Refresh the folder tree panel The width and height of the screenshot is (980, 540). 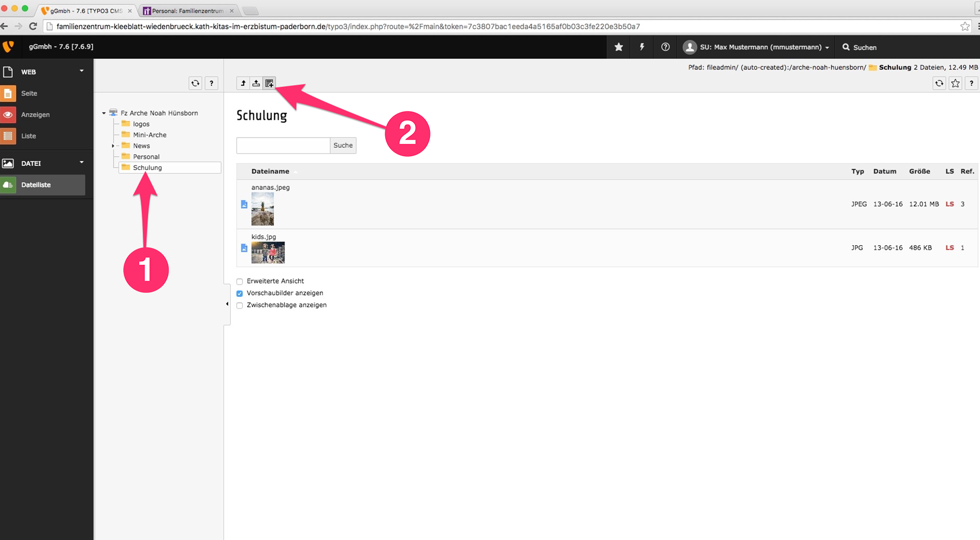(x=195, y=83)
